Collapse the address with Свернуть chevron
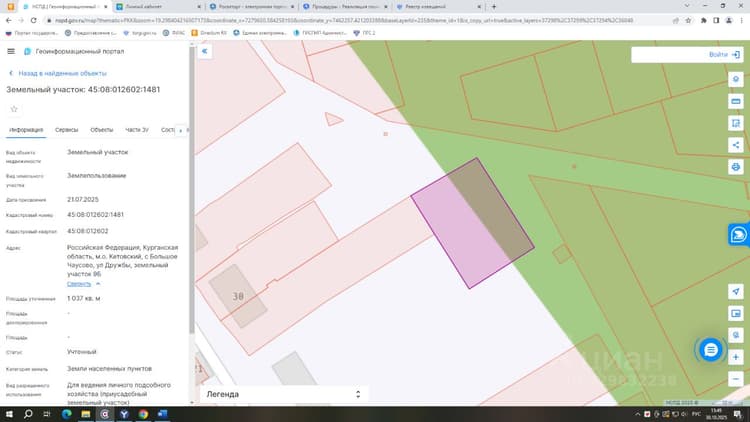This screenshot has width=750, height=422. click(84, 284)
